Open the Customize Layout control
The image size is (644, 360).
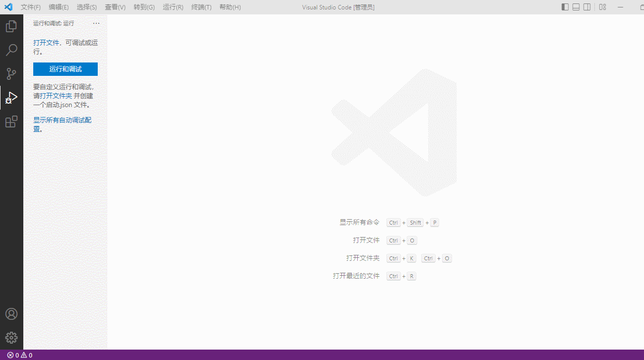coord(602,7)
